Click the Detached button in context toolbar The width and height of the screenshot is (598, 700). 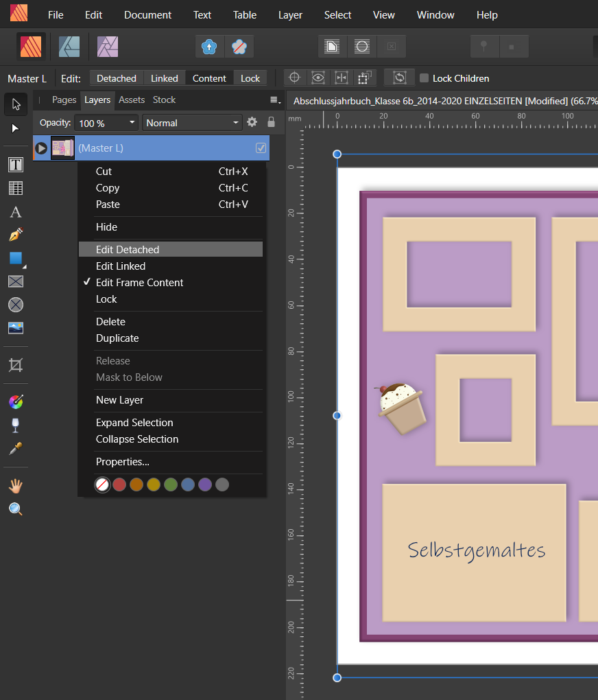point(117,78)
